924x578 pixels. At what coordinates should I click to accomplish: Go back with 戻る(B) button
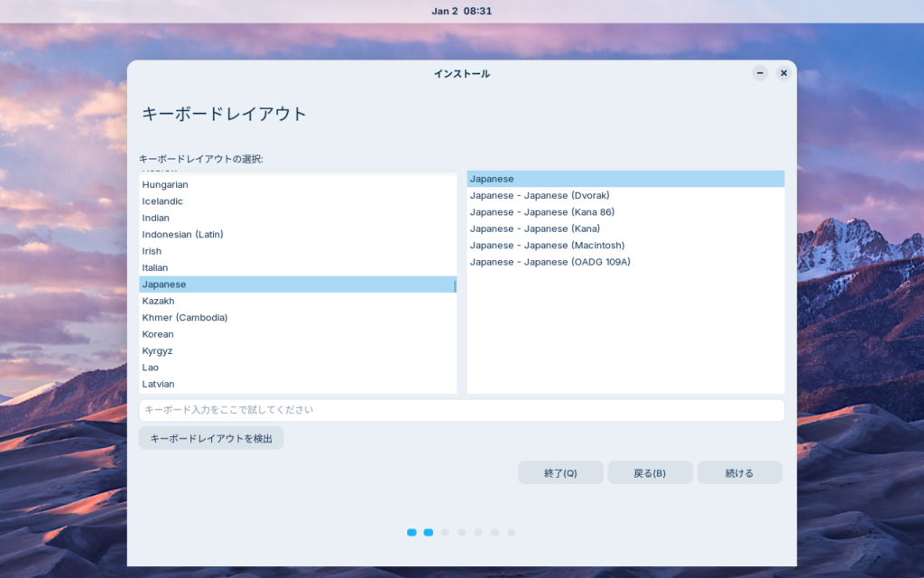point(650,473)
